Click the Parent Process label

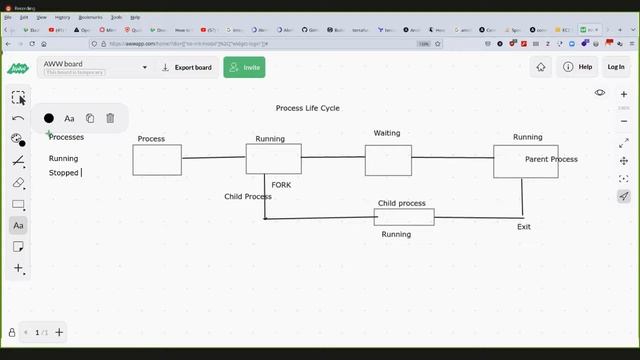[551, 159]
